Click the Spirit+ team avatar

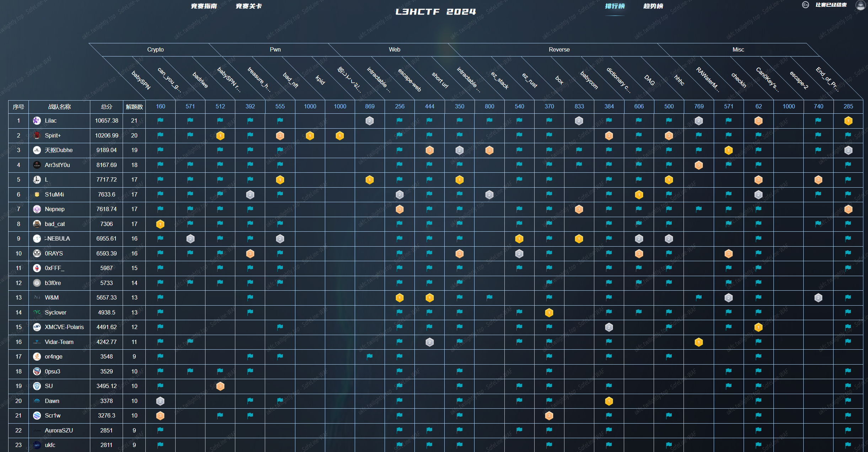[37, 135]
